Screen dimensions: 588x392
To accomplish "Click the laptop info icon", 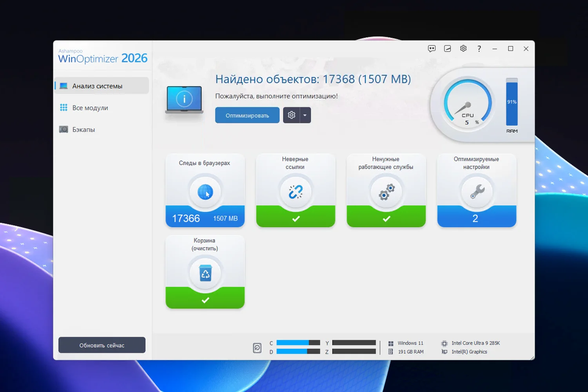I will tap(184, 100).
